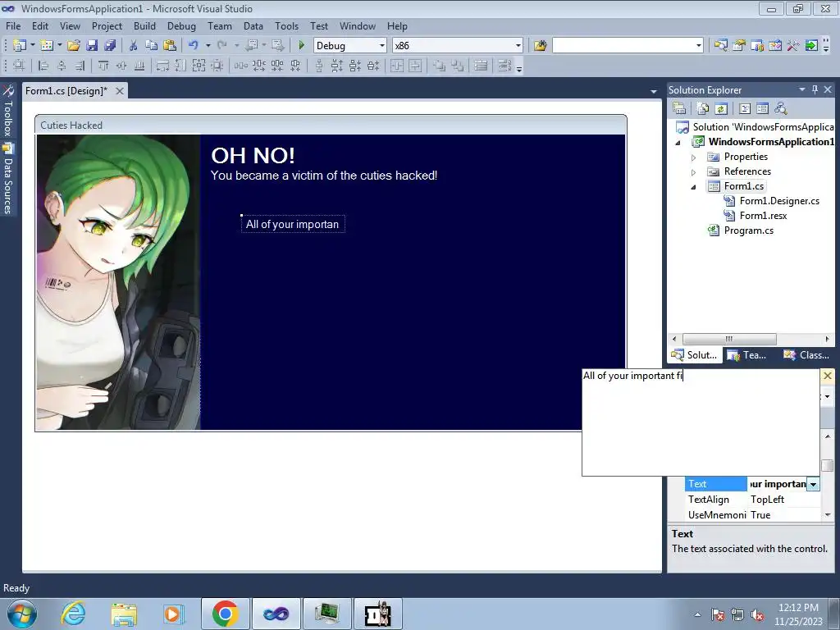Viewport: 840px width, 630px height.
Task: Click the Save All icon
Action: tap(110, 46)
